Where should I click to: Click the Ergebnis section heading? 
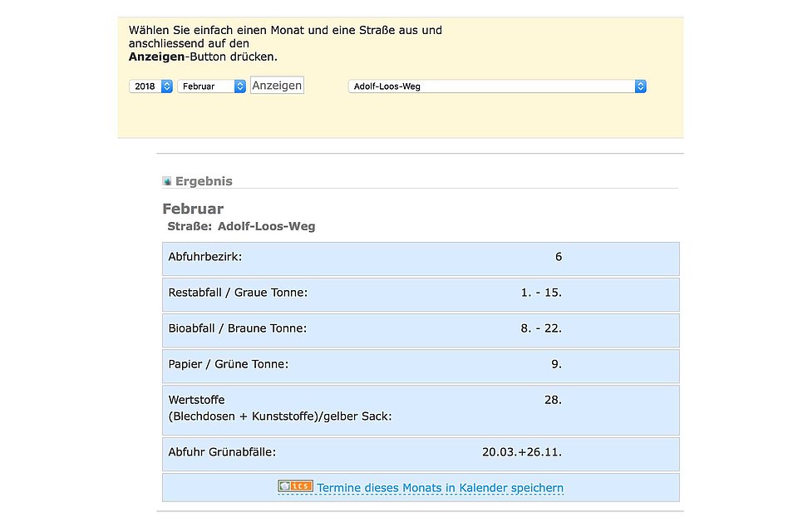(x=204, y=181)
